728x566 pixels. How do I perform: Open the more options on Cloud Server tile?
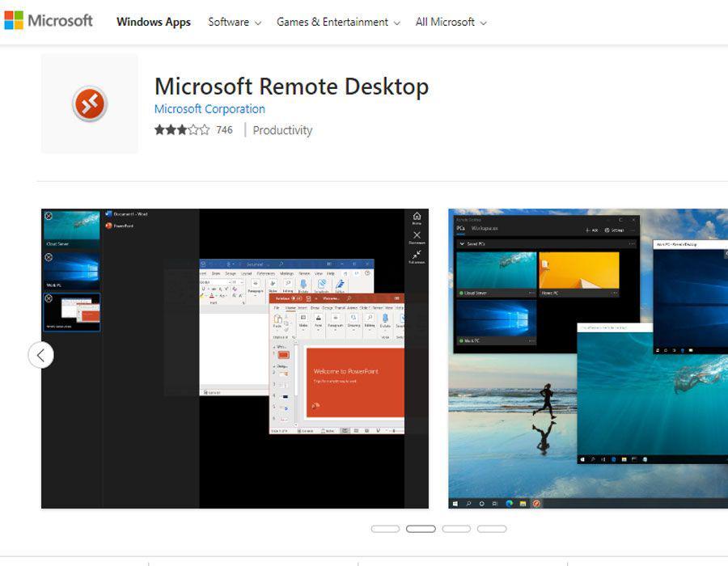[531, 294]
